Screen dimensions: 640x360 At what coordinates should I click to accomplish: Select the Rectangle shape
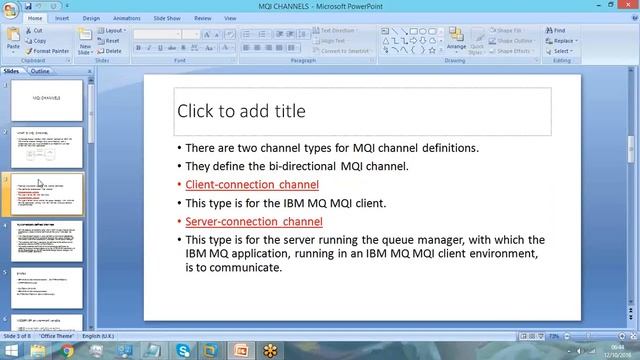point(413,31)
